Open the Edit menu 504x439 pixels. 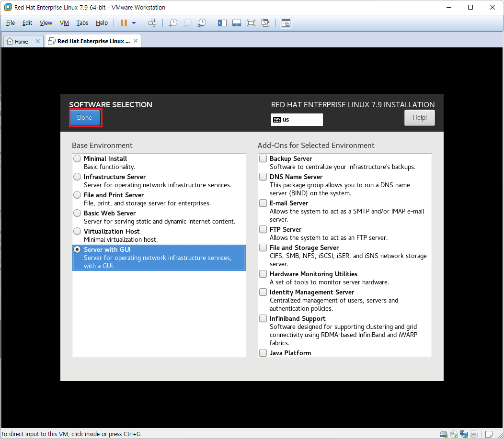[27, 23]
